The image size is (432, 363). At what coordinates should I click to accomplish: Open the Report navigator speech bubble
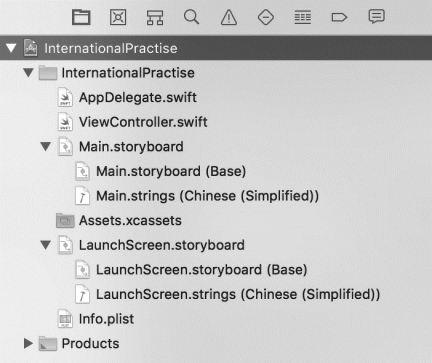click(376, 17)
